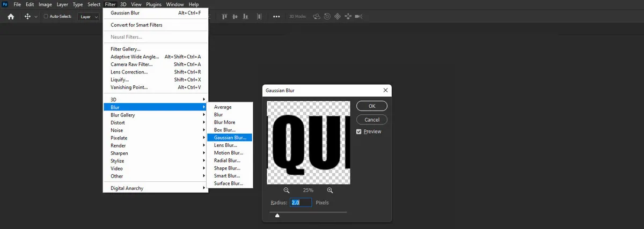
Task: Expand the Sharpen submenu
Action: pos(156,153)
